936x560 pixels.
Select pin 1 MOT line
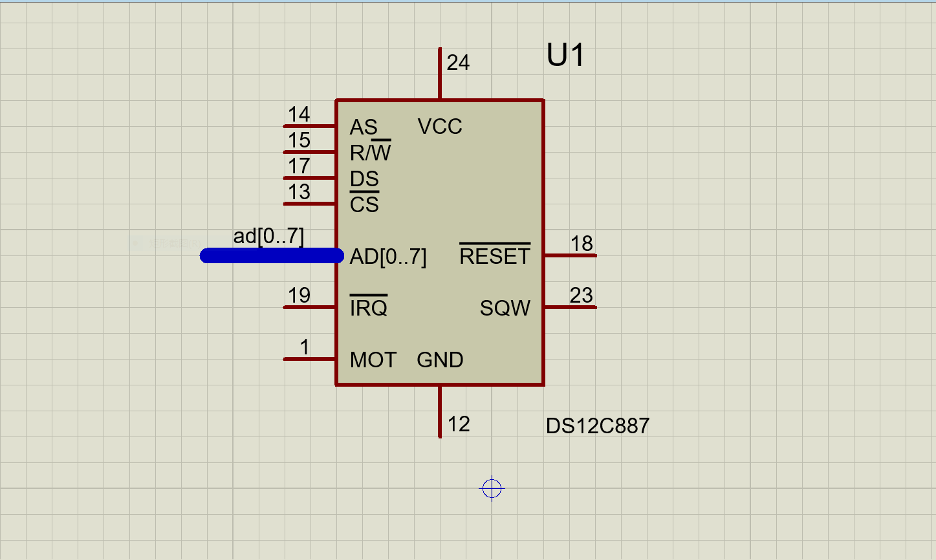click(310, 359)
